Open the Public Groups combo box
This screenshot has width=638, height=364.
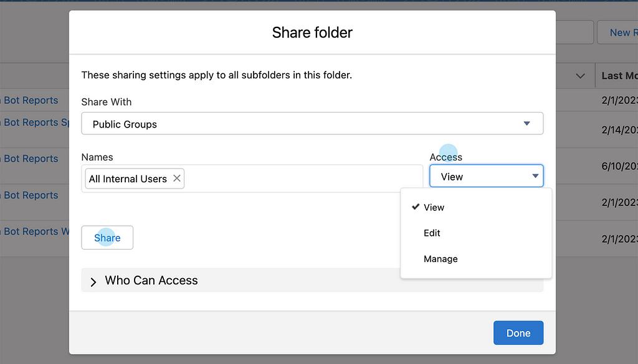pyautogui.click(x=312, y=124)
